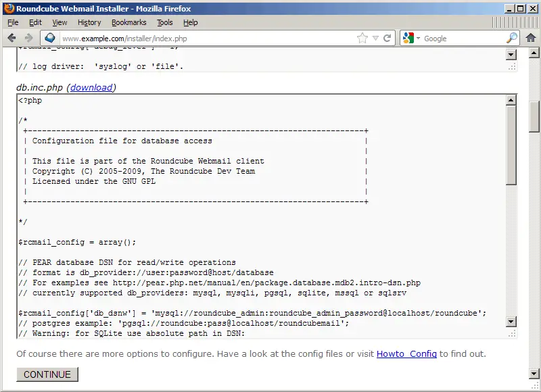The width and height of the screenshot is (541, 392).
Task: Run search with the magnifier icon
Action: pyautogui.click(x=512, y=38)
